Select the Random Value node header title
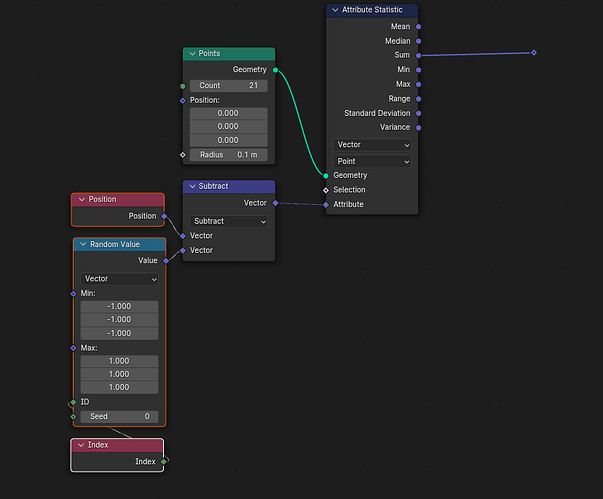 point(115,245)
